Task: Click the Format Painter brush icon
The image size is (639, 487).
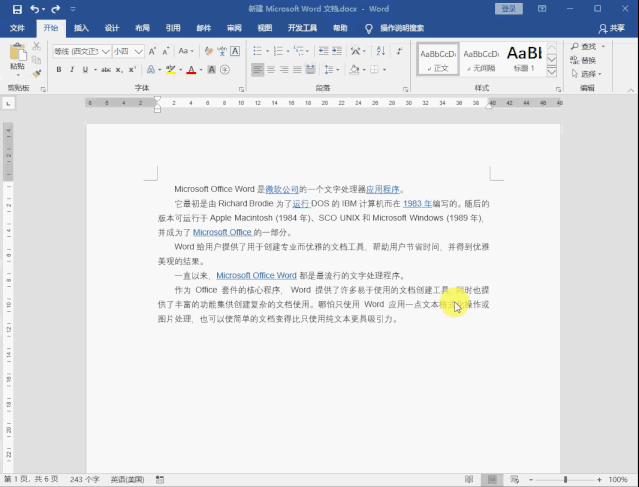Action: (38, 73)
